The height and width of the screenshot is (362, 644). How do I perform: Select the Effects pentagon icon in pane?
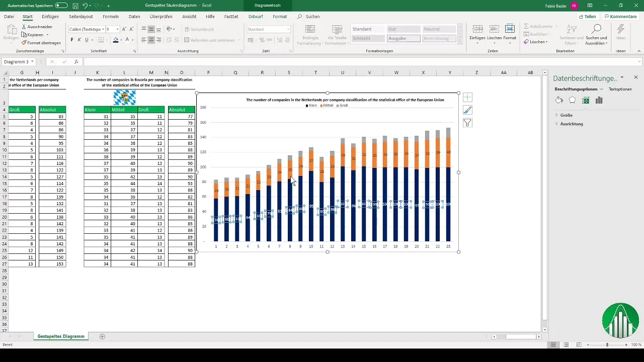572,100
